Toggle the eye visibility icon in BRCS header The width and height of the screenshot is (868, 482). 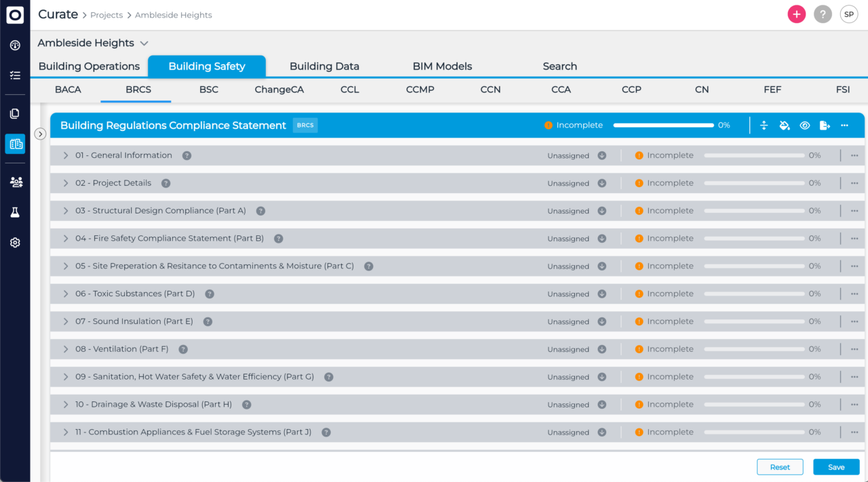[804, 125]
